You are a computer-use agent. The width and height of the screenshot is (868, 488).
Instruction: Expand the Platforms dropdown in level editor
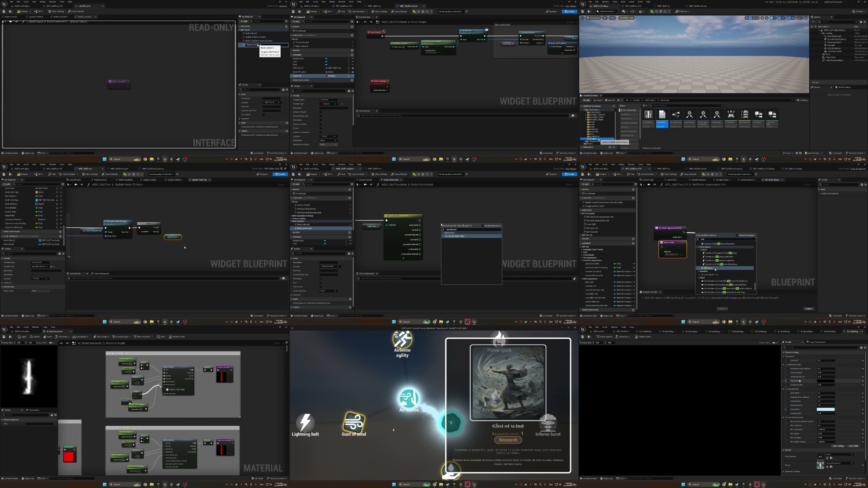pyautogui.click(x=683, y=12)
